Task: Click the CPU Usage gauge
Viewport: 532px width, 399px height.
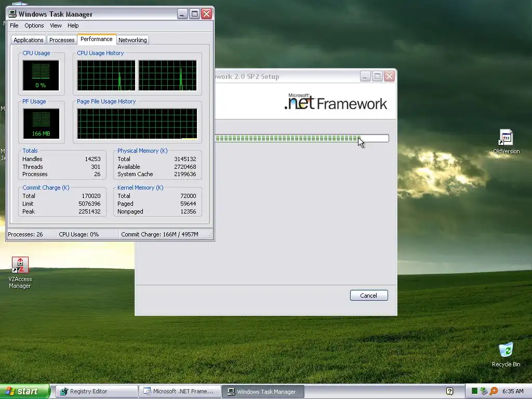Action: point(41,75)
